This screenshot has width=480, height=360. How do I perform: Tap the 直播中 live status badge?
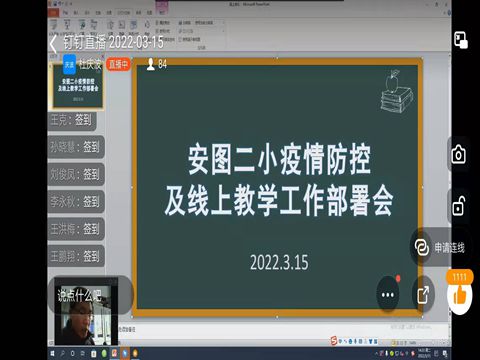(x=118, y=64)
